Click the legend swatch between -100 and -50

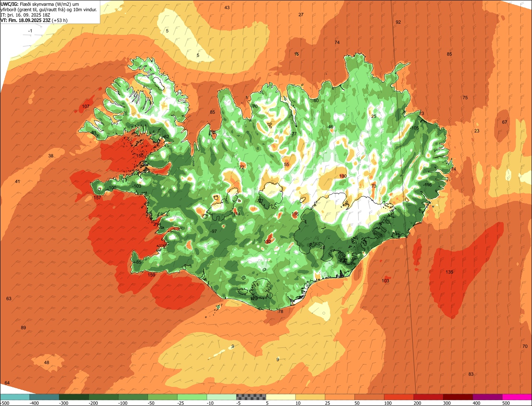pyautogui.click(x=133, y=397)
